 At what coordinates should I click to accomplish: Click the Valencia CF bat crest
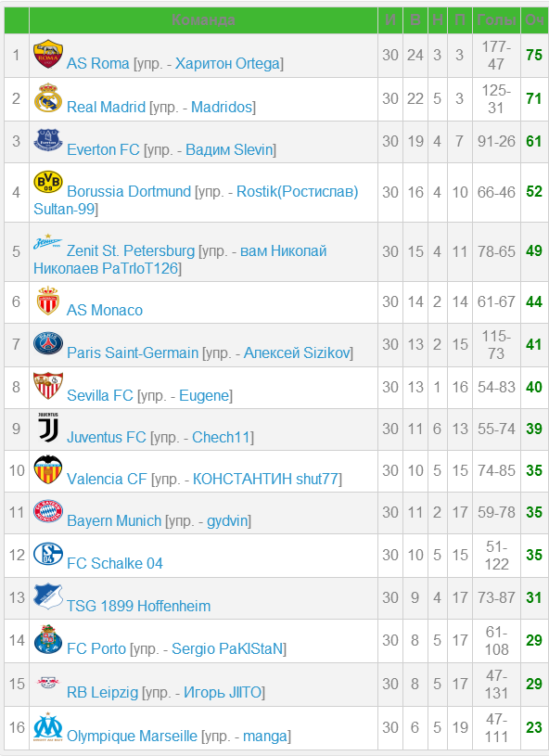(x=47, y=469)
